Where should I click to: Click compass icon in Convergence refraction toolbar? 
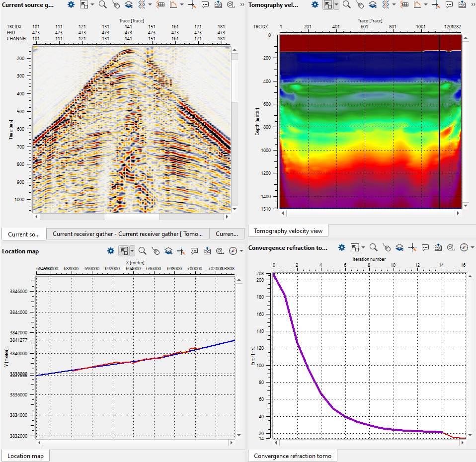click(x=464, y=247)
